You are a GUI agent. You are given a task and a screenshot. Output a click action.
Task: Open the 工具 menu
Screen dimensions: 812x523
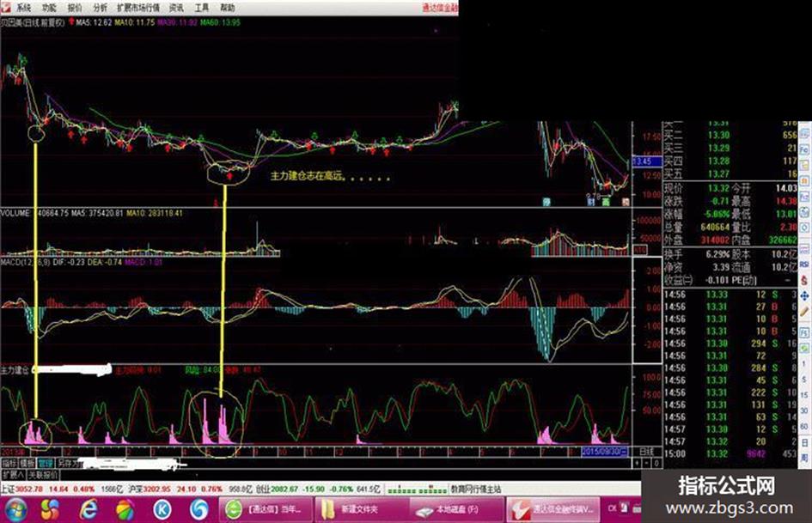coord(201,8)
